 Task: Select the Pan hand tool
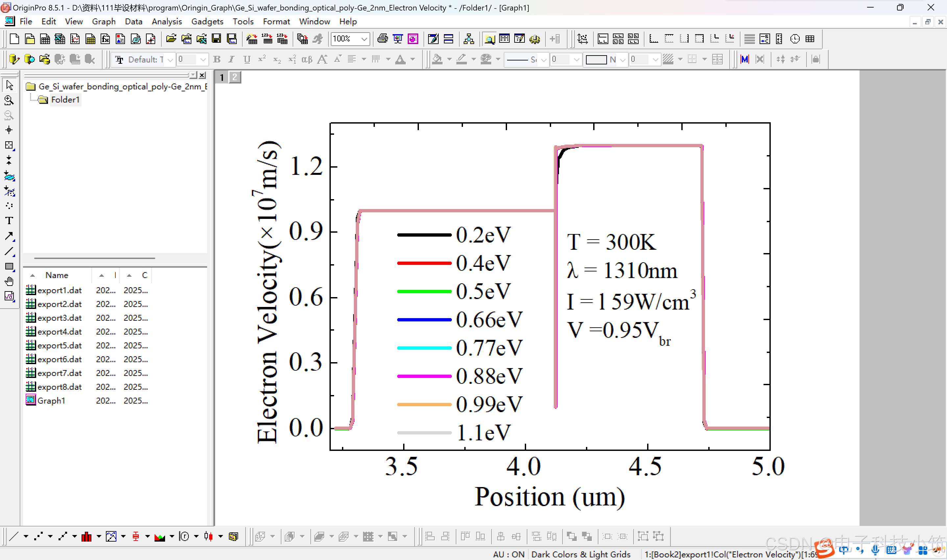[x=10, y=282]
